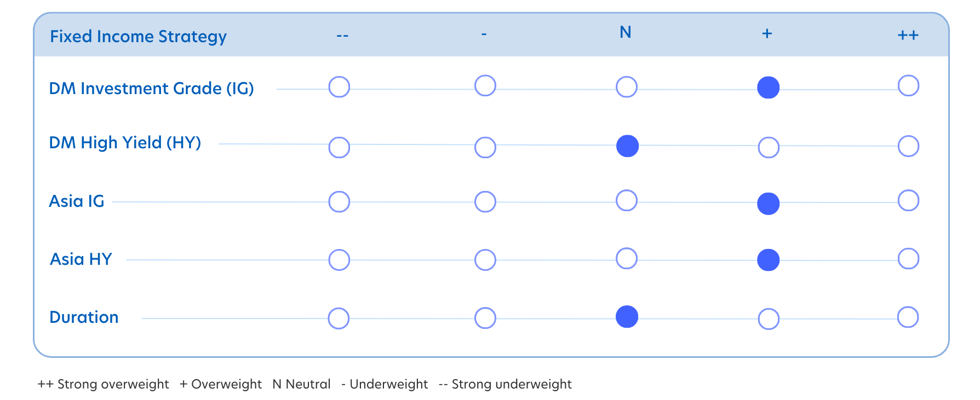Click the filled overweight circle for DM Investment Grade

coord(768,88)
